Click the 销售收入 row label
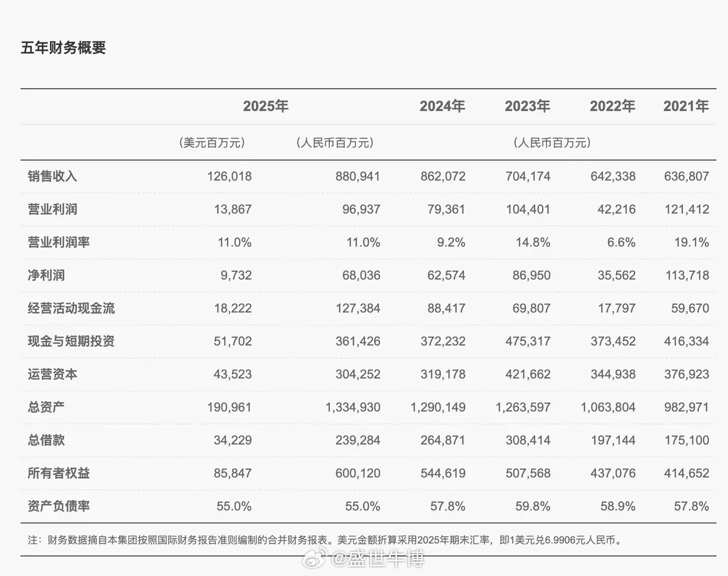The image size is (728, 576). (x=52, y=176)
